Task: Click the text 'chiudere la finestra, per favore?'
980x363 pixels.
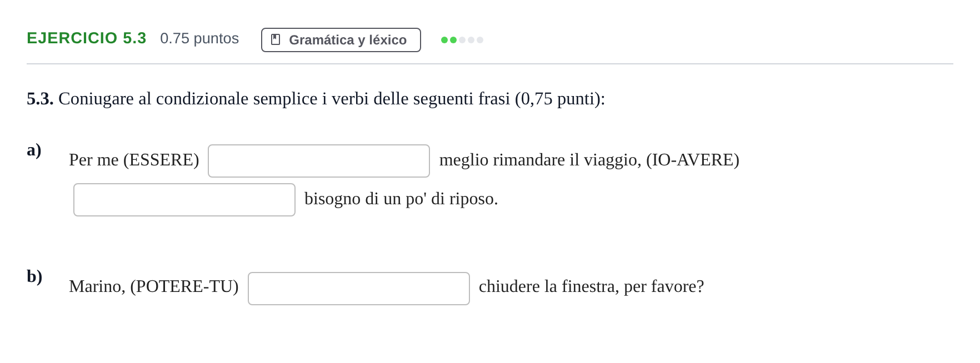Action: 592,286
